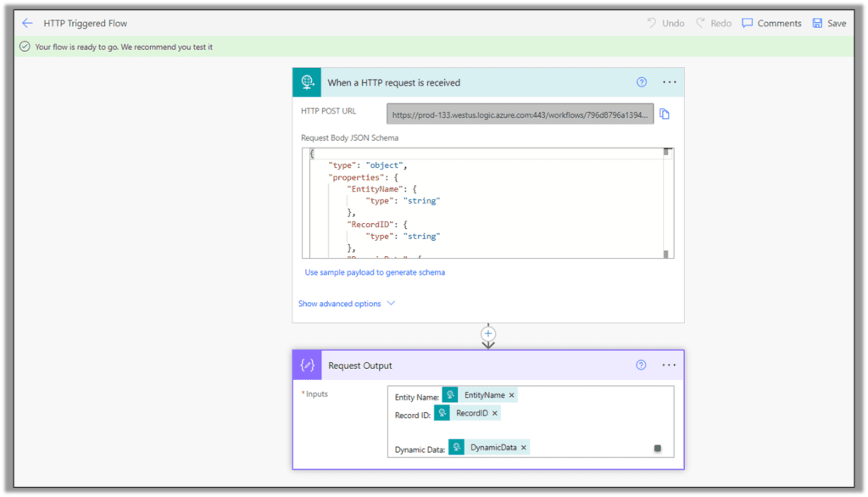868x497 pixels.
Task: Click Use sample payload to generate schema
Action: point(375,271)
